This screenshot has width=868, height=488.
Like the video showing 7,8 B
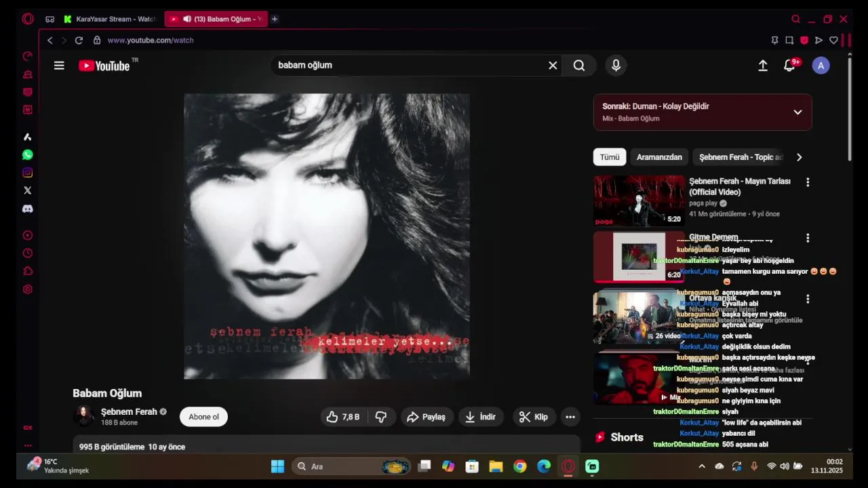pos(343,417)
